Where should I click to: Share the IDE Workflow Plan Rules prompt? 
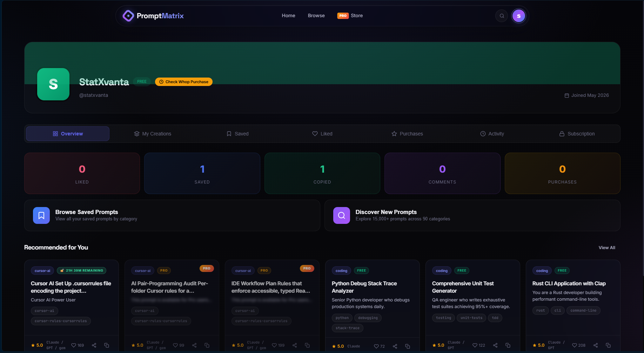(295, 345)
